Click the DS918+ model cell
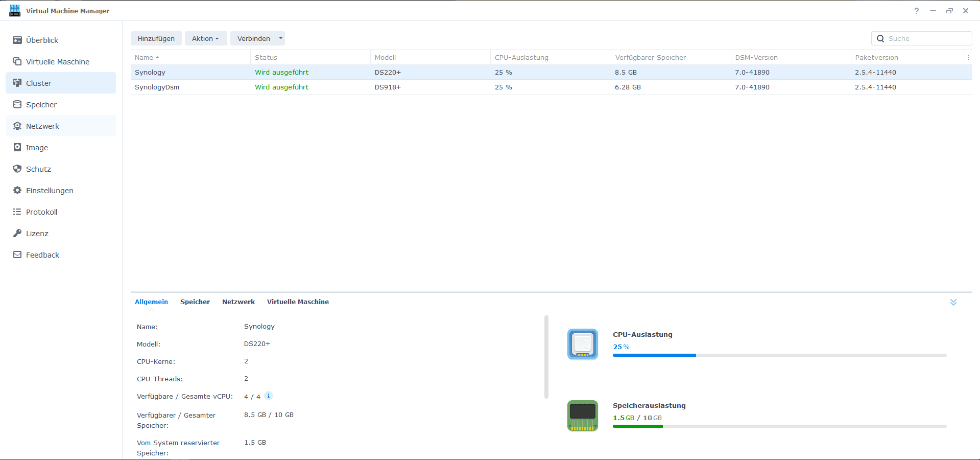Image resolution: width=980 pixels, height=460 pixels. [388, 87]
